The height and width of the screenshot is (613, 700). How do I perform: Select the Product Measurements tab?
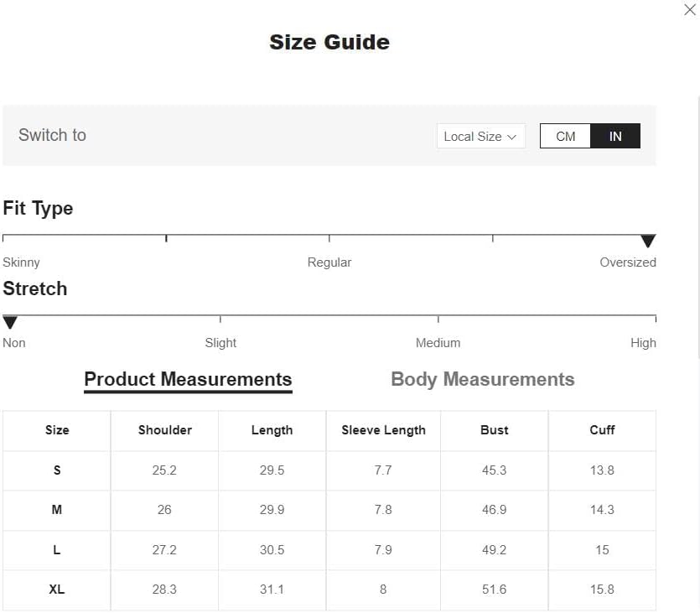[188, 380]
